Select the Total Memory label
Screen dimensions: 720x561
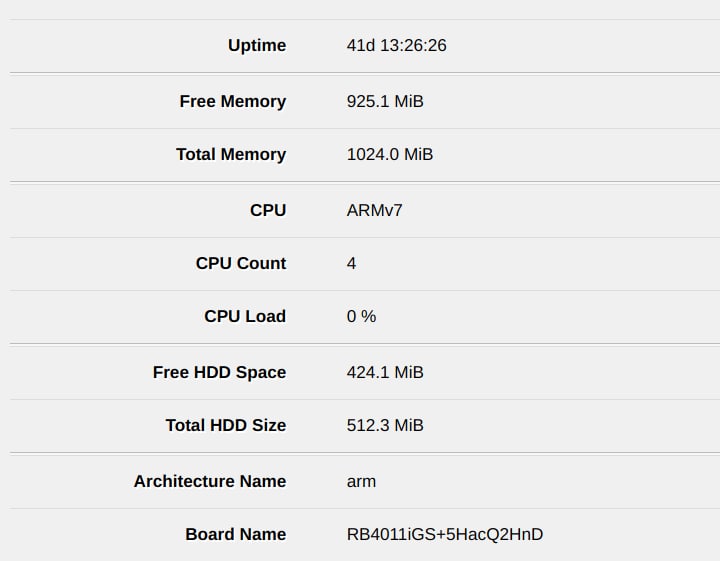tap(231, 154)
